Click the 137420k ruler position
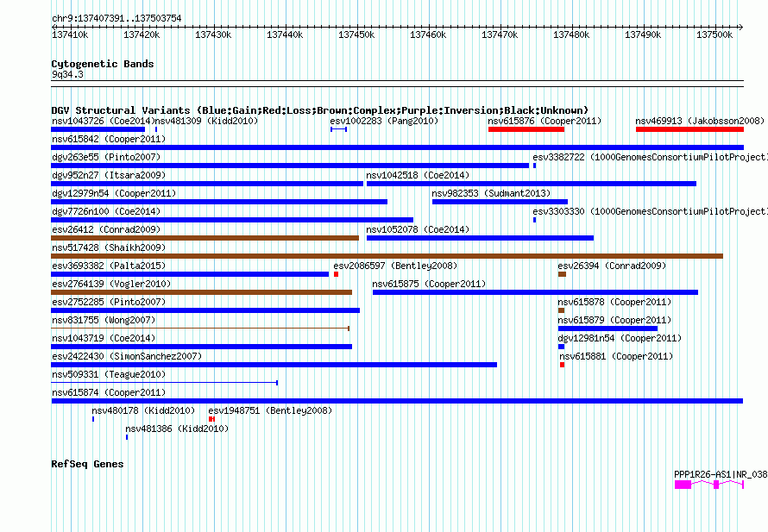This screenshot has height=532, width=768. click(142, 34)
